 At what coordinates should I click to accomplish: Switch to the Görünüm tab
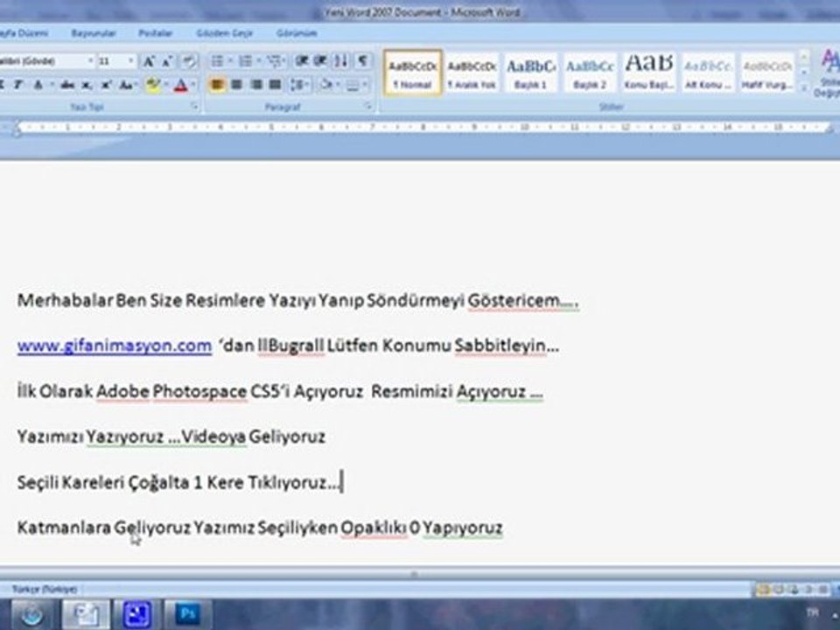point(297,33)
